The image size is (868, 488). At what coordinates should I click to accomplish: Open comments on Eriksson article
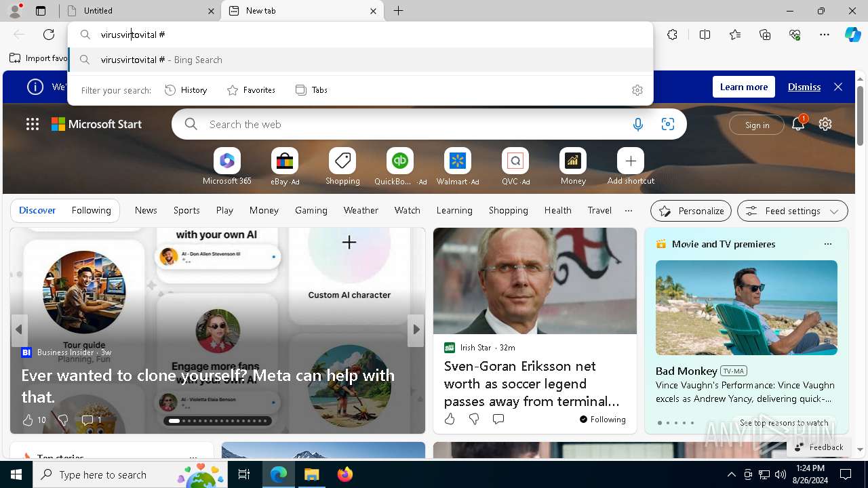[498, 420]
